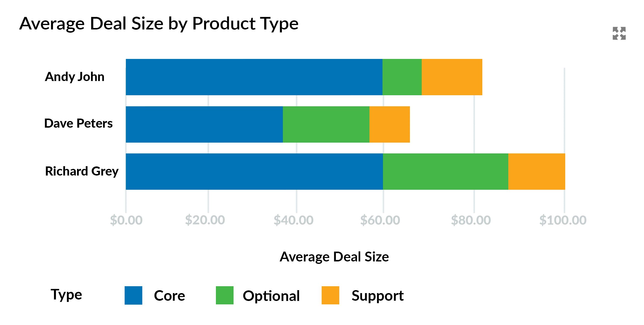Click the blue Core legend swatch

coord(133,295)
